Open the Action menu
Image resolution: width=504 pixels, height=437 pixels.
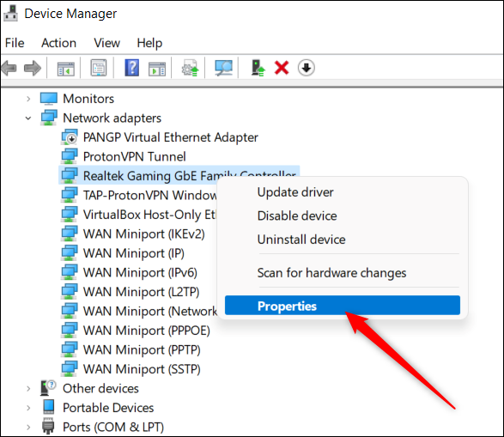pos(59,43)
